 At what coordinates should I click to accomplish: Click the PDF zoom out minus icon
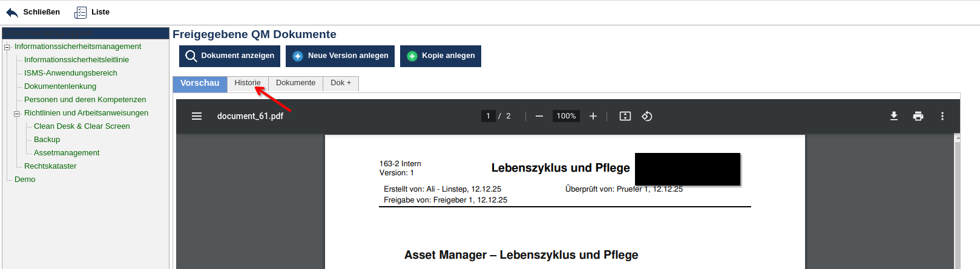tap(539, 116)
